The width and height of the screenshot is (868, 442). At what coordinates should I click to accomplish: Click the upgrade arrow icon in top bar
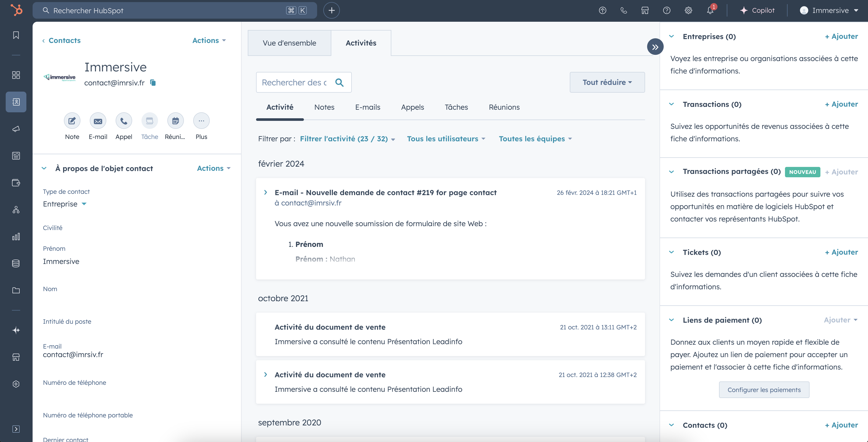tap(602, 10)
